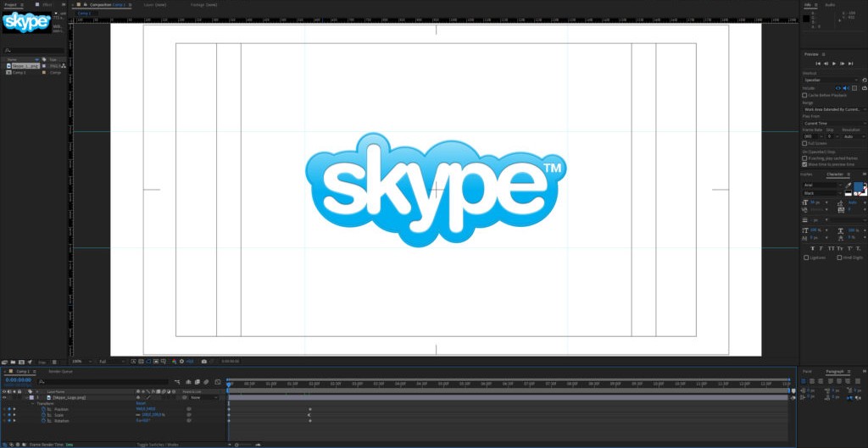Hide Skype Logo layer with eye toggle
This screenshot has width=868, height=448.
pyautogui.click(x=4, y=398)
